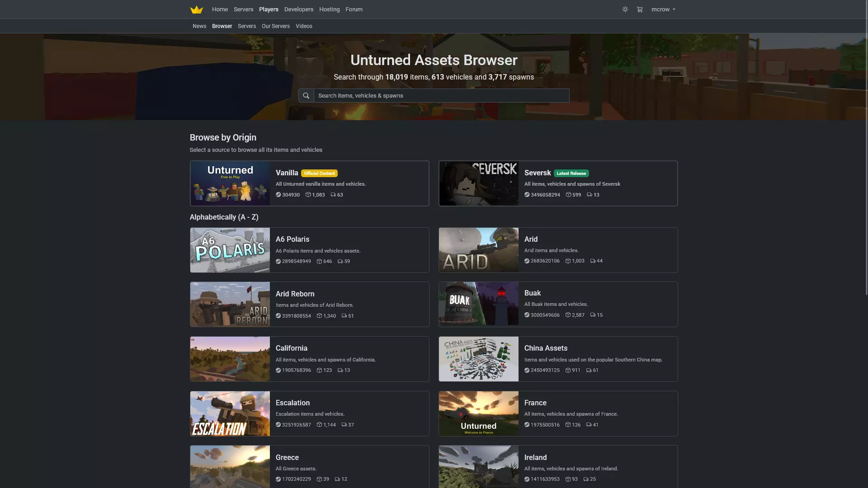Viewport: 868px width, 488px height.
Task: Open the Arid Reborn thumbnail
Action: 230,305
